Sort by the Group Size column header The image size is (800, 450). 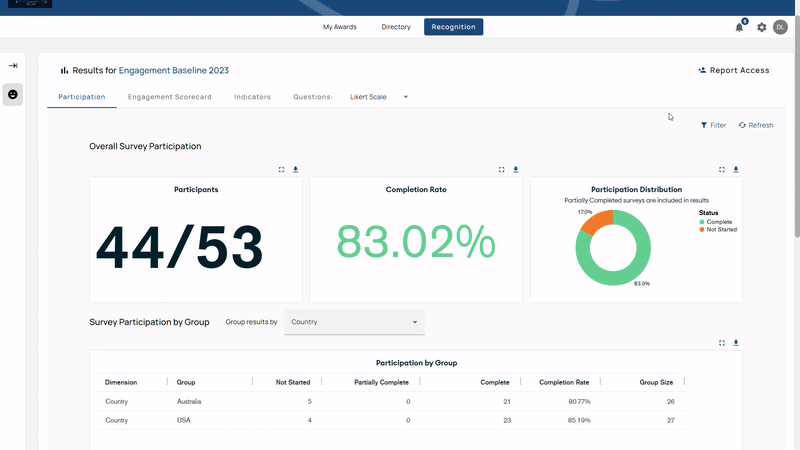point(656,382)
